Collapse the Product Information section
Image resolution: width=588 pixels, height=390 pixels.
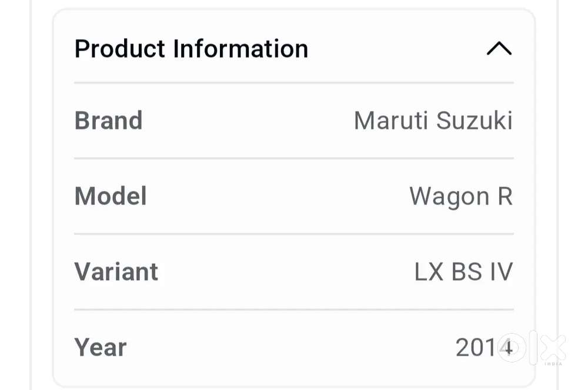point(499,49)
